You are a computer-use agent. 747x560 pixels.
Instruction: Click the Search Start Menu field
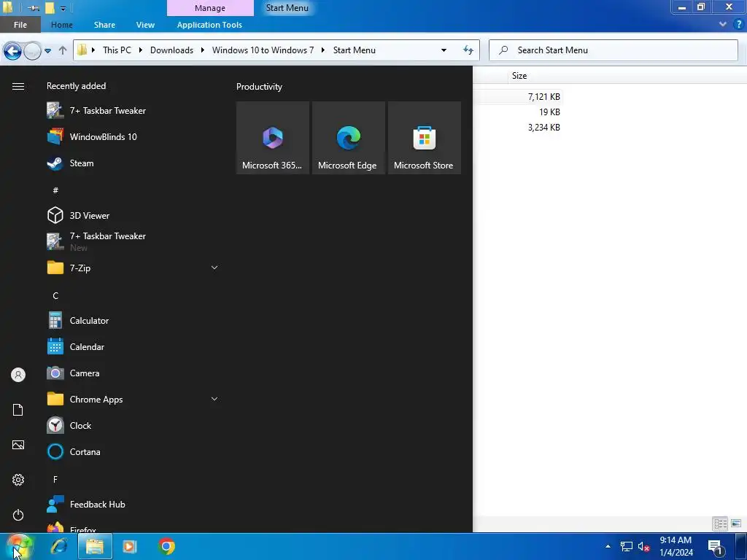pyautogui.click(x=613, y=50)
